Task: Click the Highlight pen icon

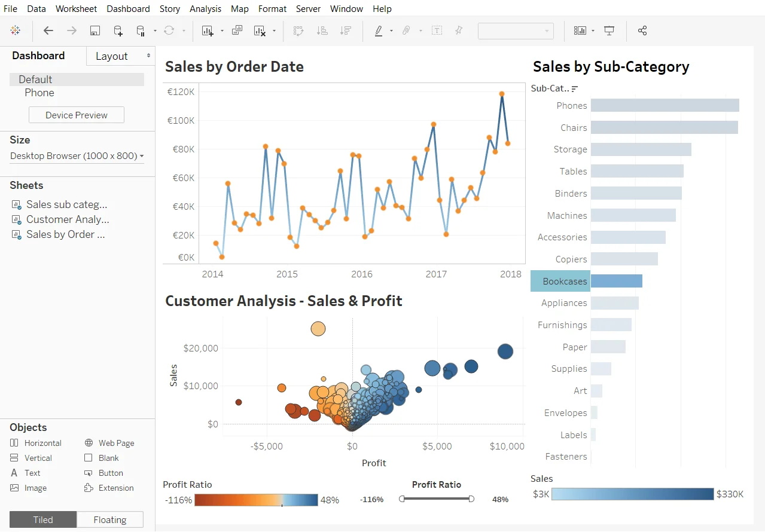Action: click(379, 30)
